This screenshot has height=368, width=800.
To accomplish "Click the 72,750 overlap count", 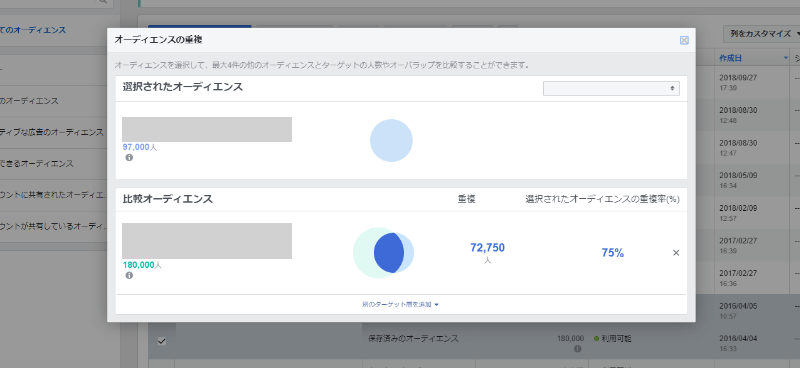I will (487, 248).
